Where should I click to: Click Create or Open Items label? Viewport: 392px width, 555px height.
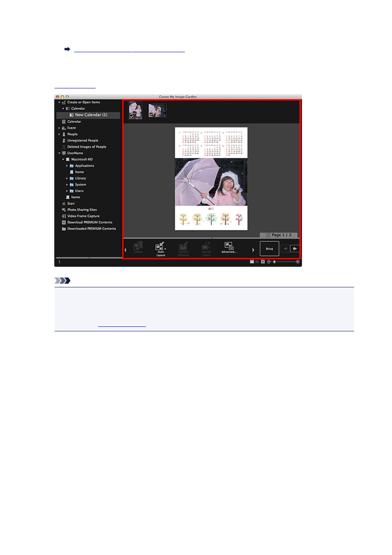[x=84, y=102]
